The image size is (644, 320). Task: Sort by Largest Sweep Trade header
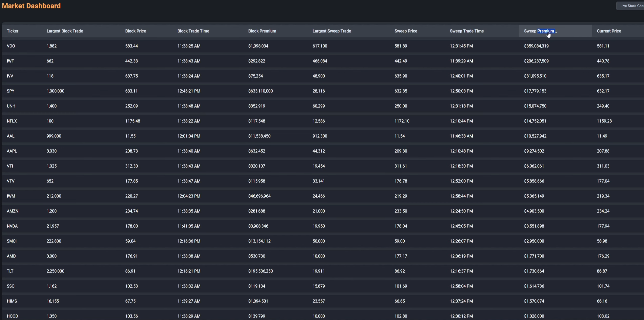pos(332,31)
